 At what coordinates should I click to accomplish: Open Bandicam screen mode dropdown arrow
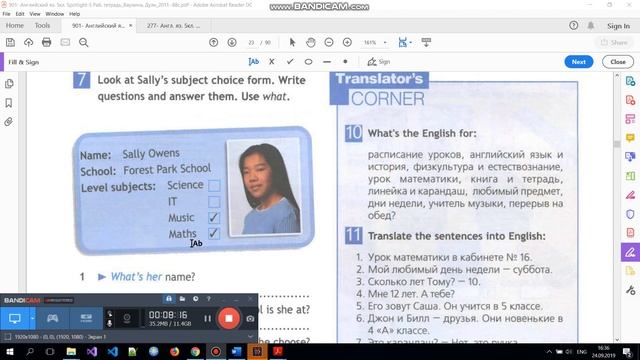33,318
